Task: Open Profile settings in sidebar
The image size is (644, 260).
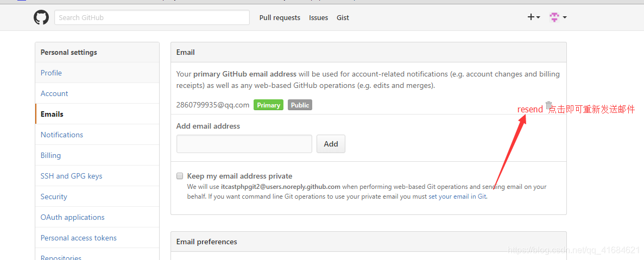Action: (51, 73)
